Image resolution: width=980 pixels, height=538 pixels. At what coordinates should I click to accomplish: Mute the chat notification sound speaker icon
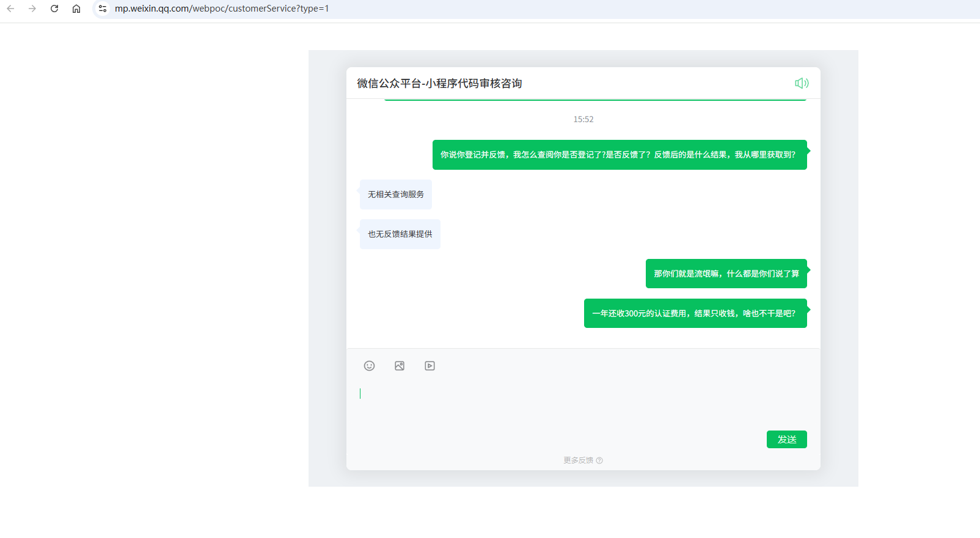click(x=802, y=83)
